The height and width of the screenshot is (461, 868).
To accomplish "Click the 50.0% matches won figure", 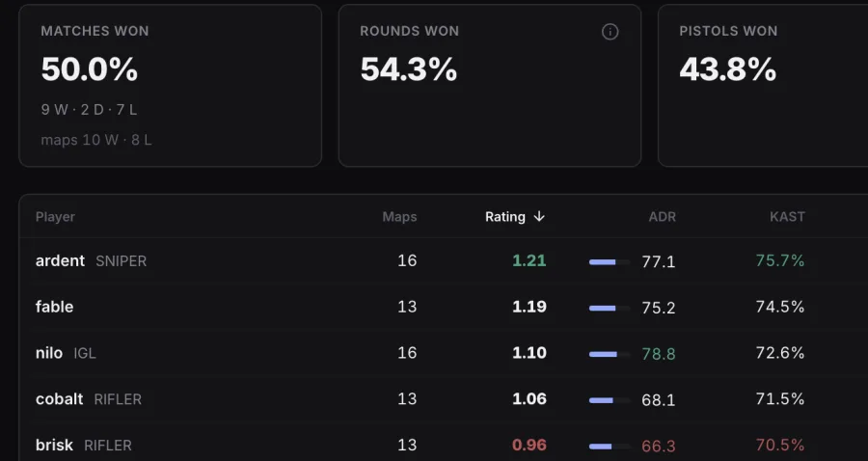I will 89,69.
